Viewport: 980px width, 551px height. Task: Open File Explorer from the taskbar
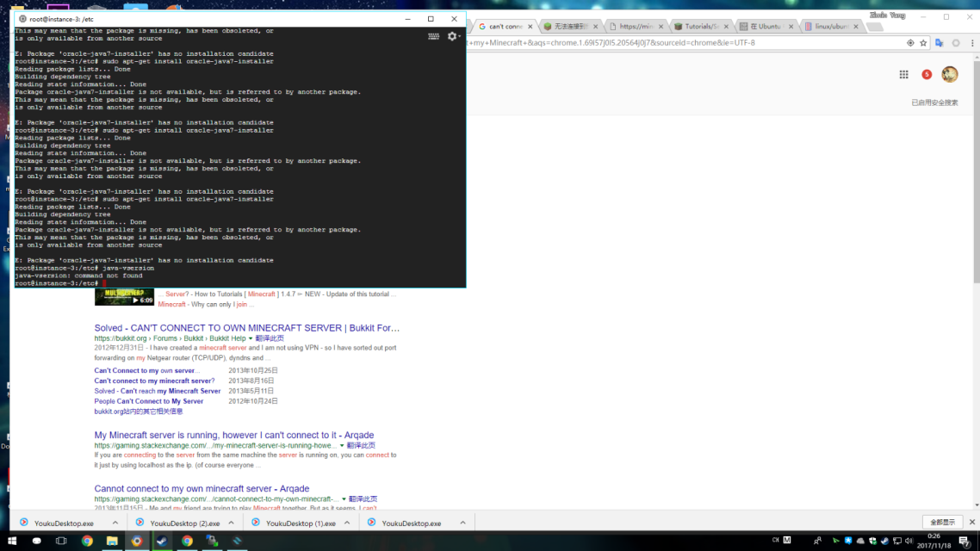click(112, 542)
